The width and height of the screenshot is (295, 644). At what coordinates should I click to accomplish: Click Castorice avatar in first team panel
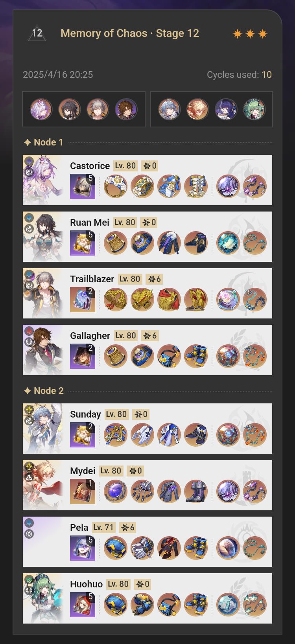pos(41,109)
